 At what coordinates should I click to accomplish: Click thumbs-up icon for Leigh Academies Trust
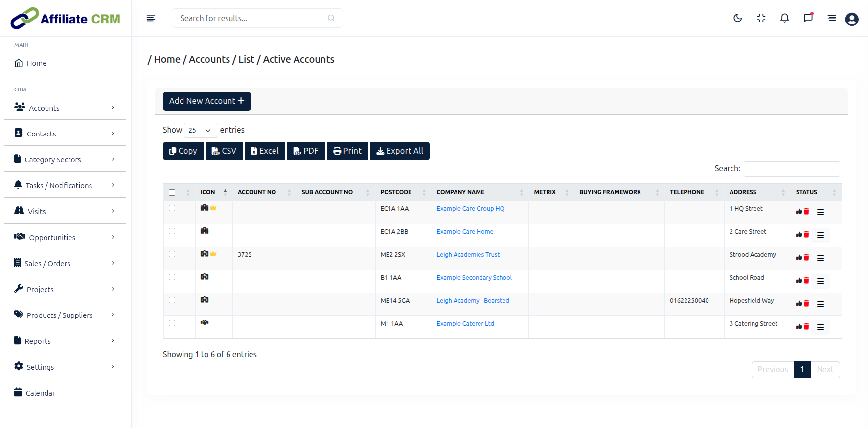pos(799,258)
